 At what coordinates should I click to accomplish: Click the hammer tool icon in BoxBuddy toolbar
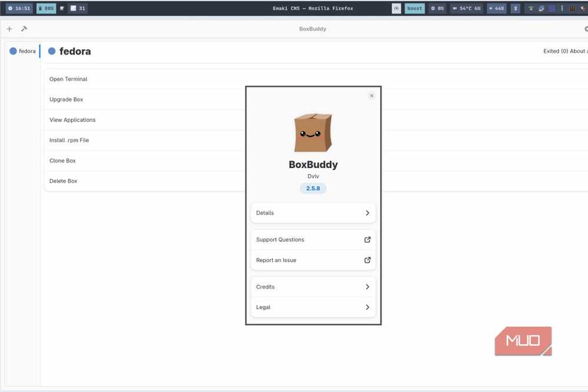(24, 29)
